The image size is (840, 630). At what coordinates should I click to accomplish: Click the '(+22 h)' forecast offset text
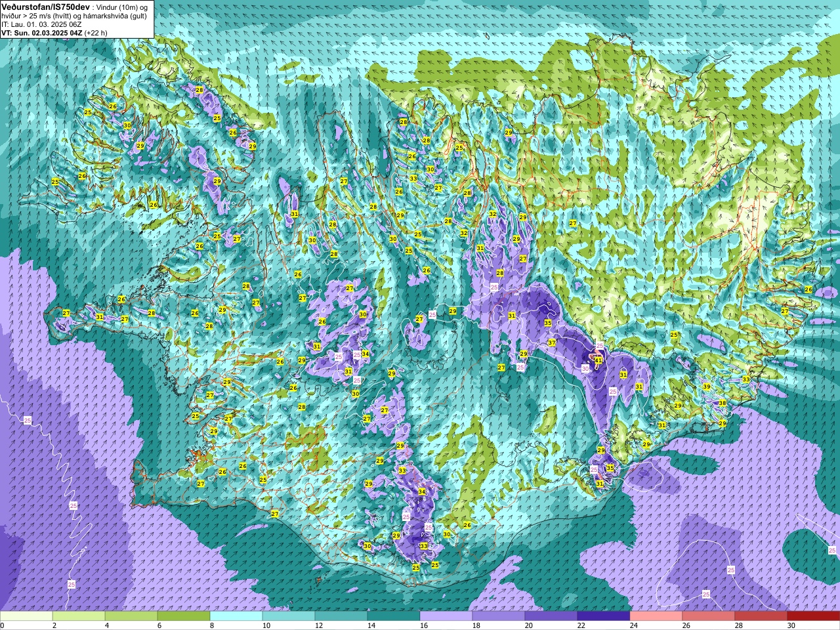[96, 32]
